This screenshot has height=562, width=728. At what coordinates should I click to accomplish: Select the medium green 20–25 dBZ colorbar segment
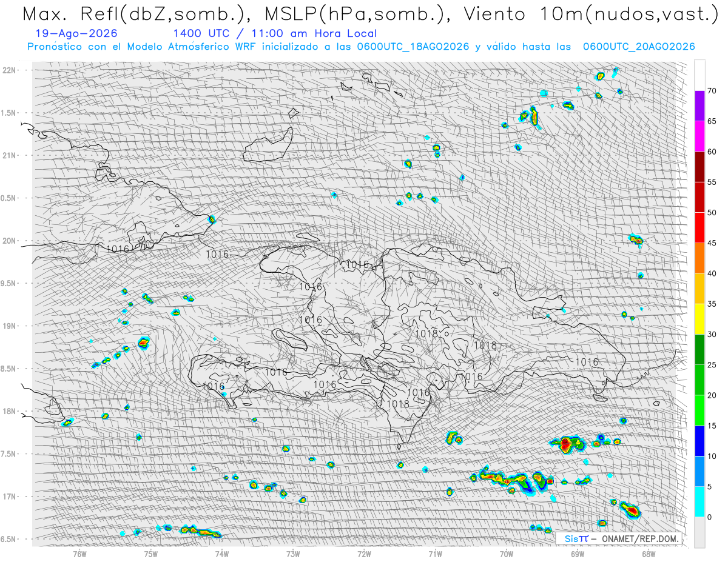[699, 380]
